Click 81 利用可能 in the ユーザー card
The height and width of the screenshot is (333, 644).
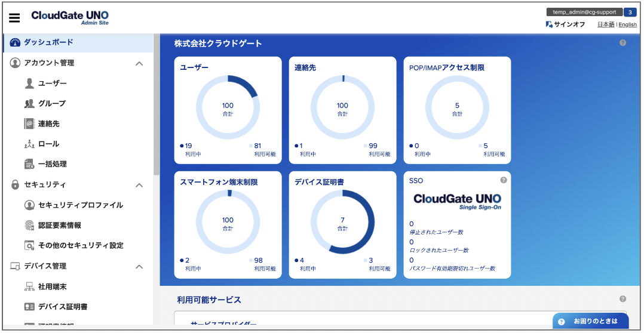coord(262,150)
